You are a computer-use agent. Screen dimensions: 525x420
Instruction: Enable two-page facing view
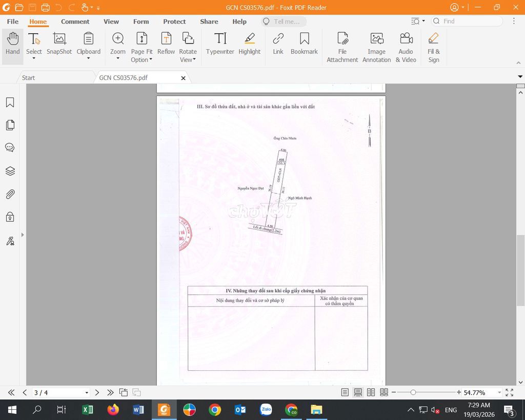(x=371, y=392)
